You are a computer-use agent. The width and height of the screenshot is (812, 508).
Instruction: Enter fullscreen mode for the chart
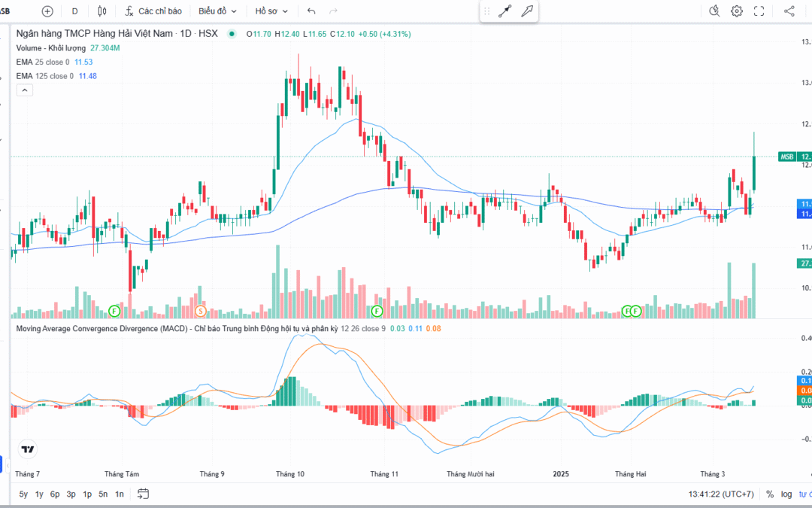coord(759,11)
